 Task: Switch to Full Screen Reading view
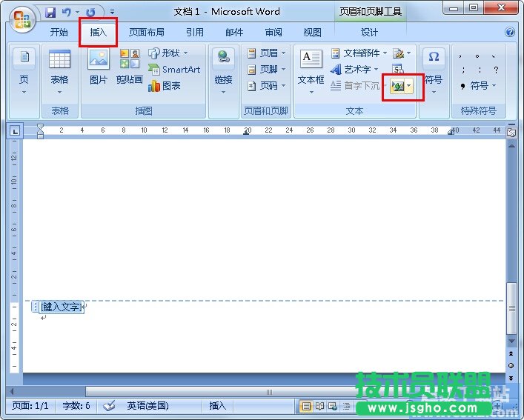point(320,406)
